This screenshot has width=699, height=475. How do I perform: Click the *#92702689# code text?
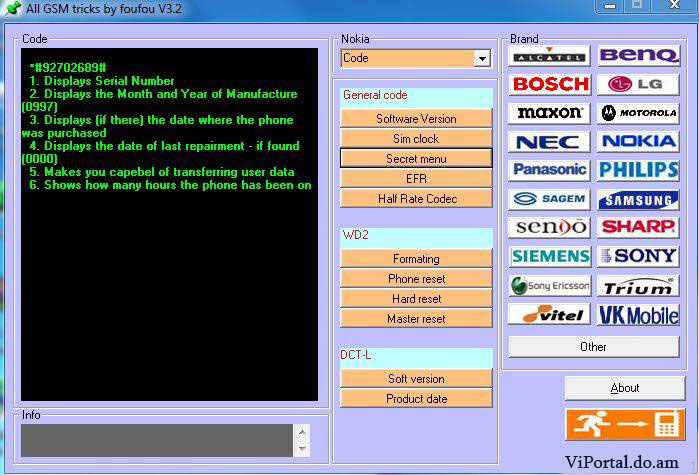pyautogui.click(x=68, y=68)
